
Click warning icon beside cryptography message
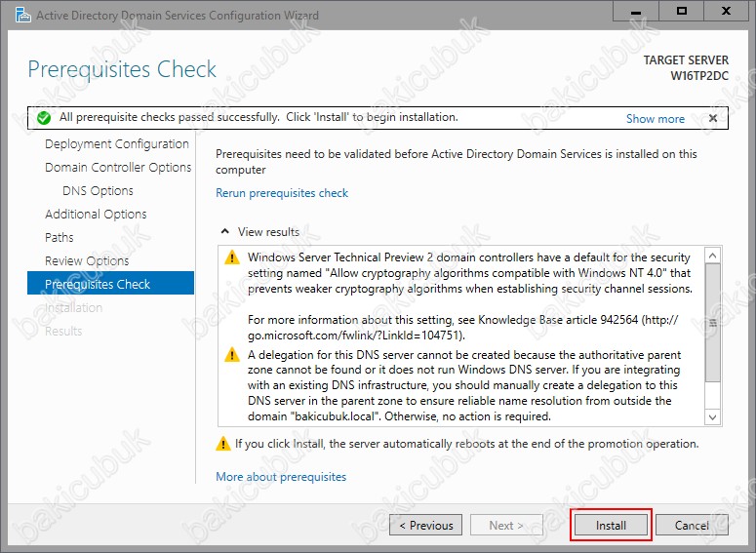tap(232, 257)
